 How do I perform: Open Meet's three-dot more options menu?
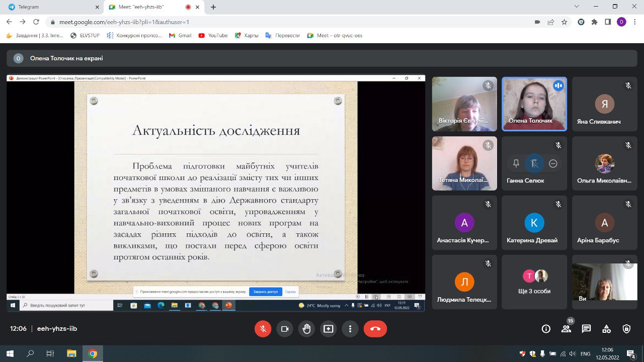tap(350, 329)
